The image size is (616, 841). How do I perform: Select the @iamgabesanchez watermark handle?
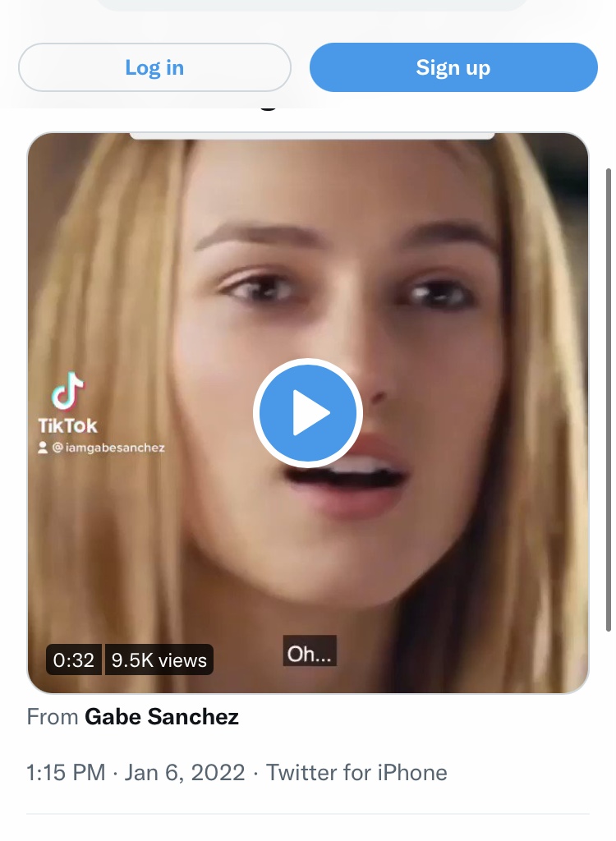tap(108, 448)
